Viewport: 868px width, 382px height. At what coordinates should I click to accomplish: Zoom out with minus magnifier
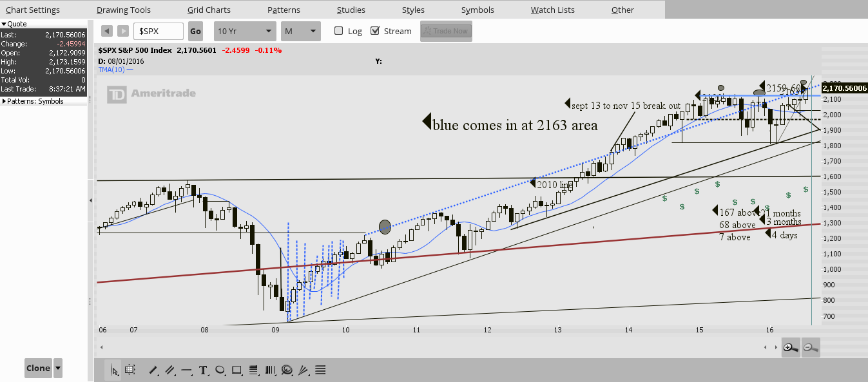click(811, 347)
